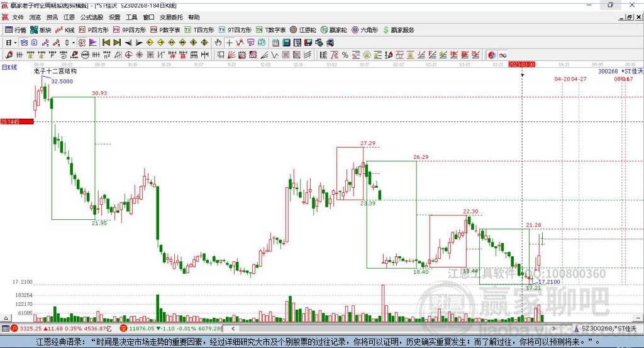
Task: Click the black left arrow icon
Action: pos(128,42)
